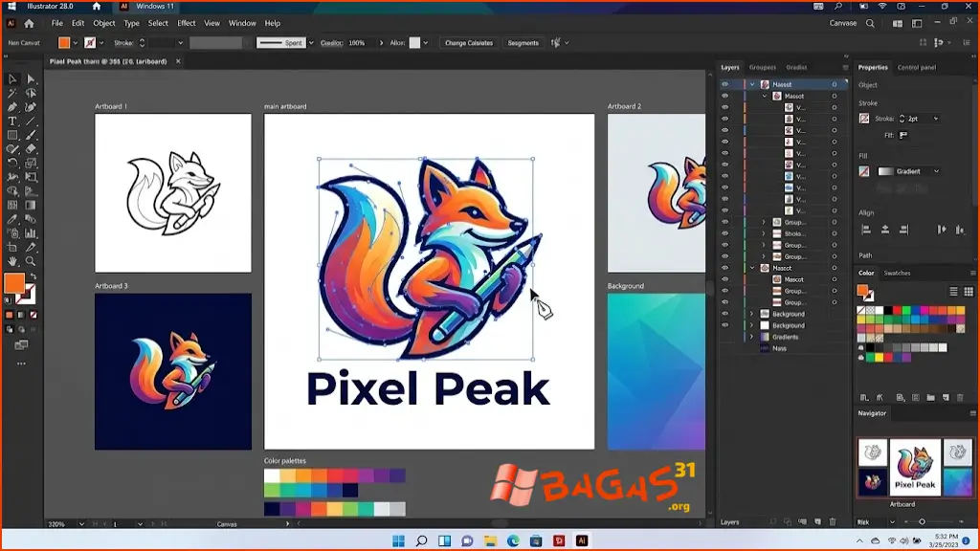Select the Scale tool
The image size is (980, 551).
click(31, 163)
